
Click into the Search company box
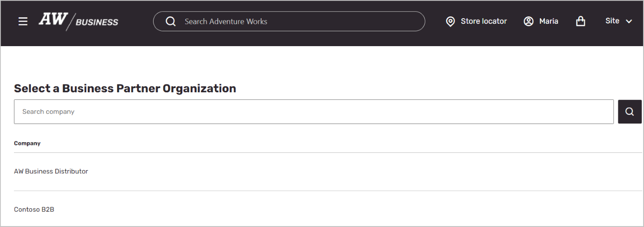[314, 112]
